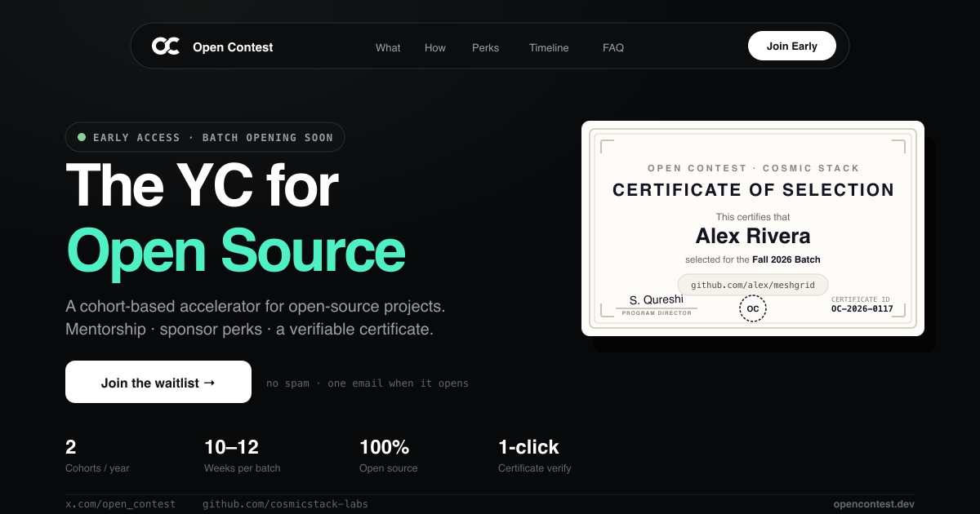Viewport: 980px width, 514px height.
Task: Click the 100% Open source stat
Action: [389, 456]
